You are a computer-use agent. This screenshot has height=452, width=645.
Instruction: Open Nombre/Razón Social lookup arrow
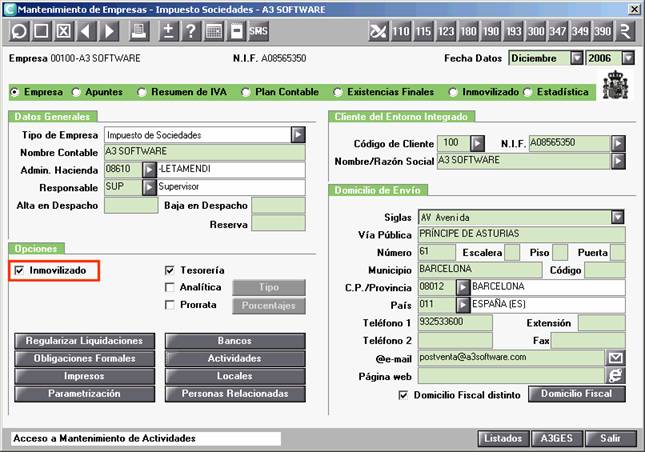tap(618, 161)
